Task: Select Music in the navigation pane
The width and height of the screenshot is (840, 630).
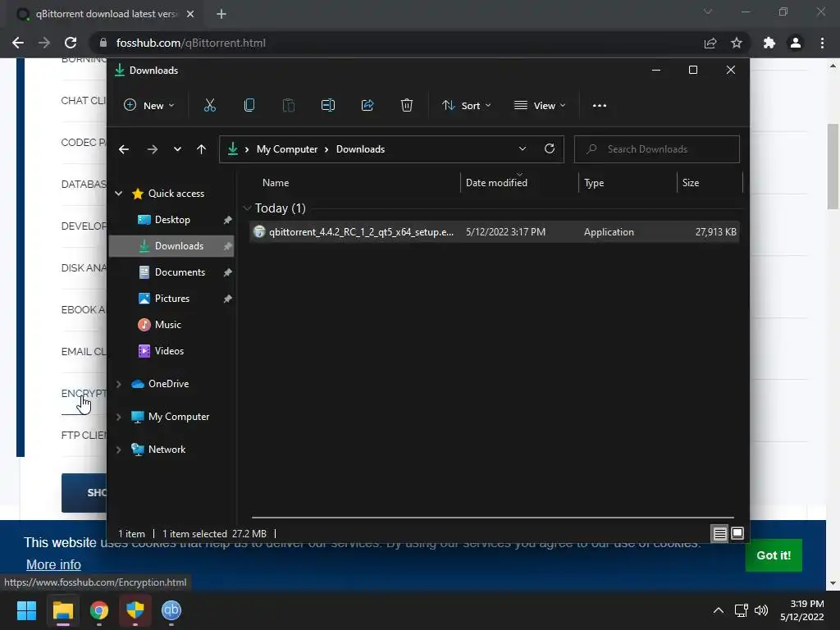Action: click(x=171, y=325)
